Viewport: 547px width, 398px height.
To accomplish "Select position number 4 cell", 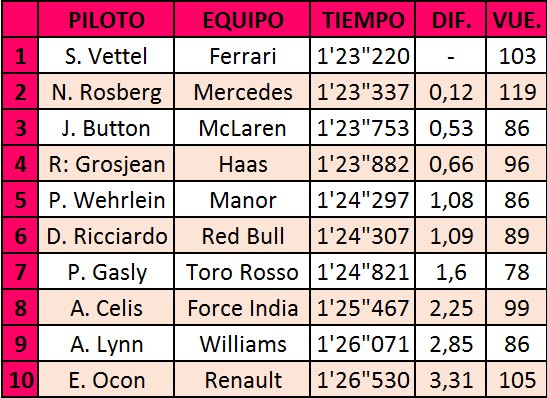I will click(x=20, y=164).
